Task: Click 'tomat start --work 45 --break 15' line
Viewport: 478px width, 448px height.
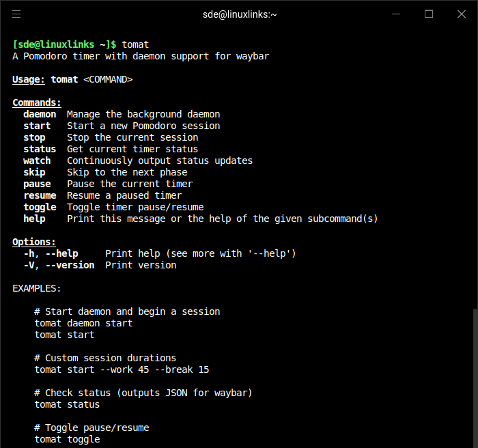Action: (x=122, y=369)
